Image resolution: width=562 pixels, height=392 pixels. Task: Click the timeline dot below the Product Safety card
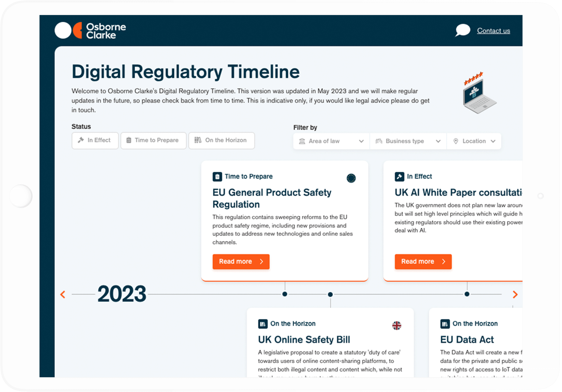[284, 294]
